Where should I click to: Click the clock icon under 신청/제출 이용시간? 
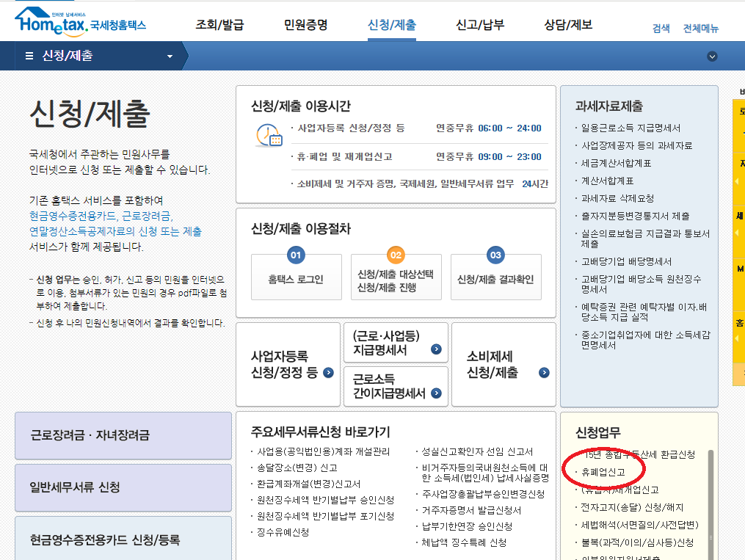269,136
